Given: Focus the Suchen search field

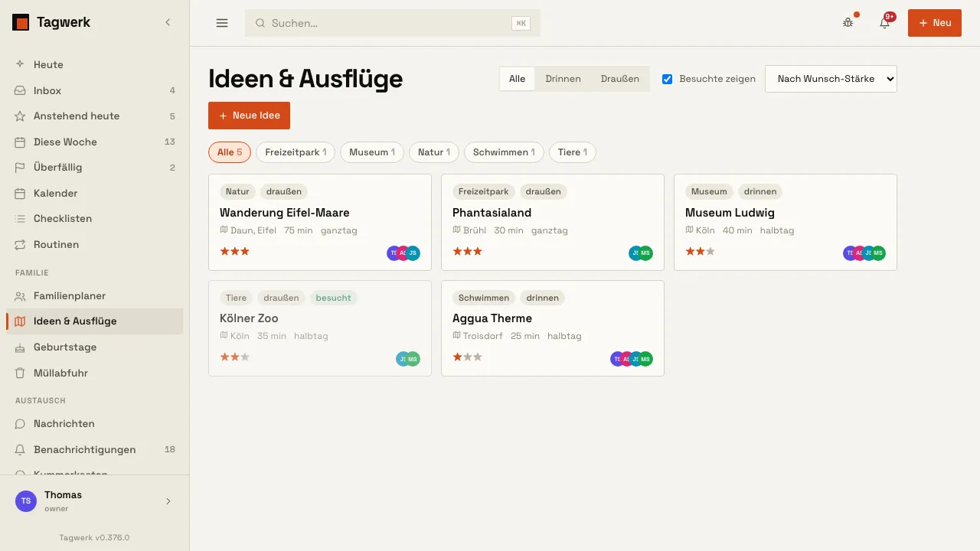Looking at the screenshot, I should pyautogui.click(x=393, y=23).
